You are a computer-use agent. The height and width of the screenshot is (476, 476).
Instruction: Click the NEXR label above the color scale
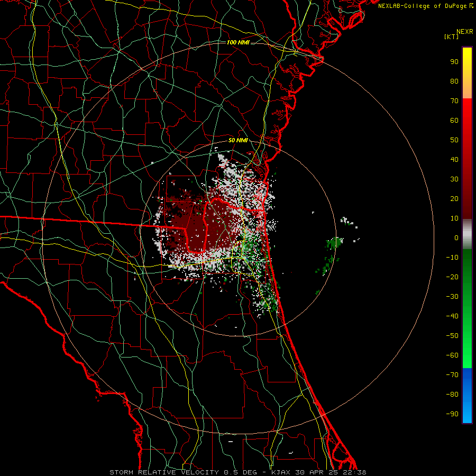coord(464,32)
